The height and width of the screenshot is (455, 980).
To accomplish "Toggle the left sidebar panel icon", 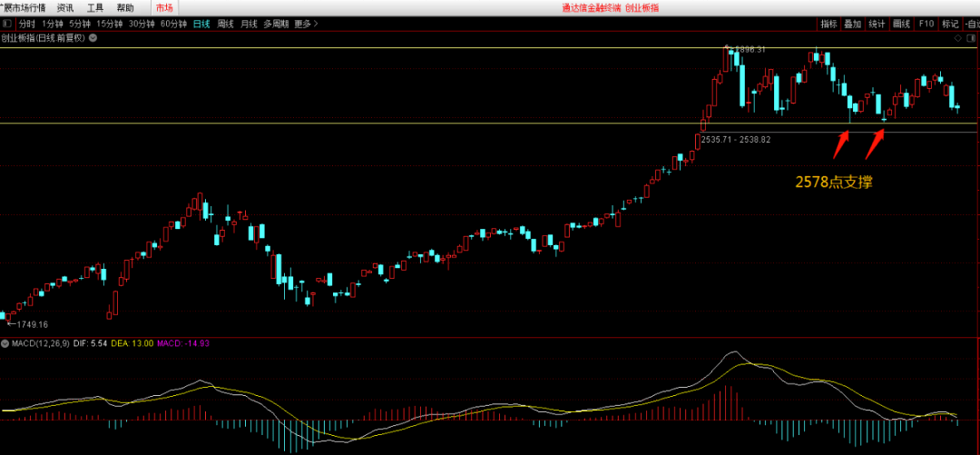I will tap(7, 24).
